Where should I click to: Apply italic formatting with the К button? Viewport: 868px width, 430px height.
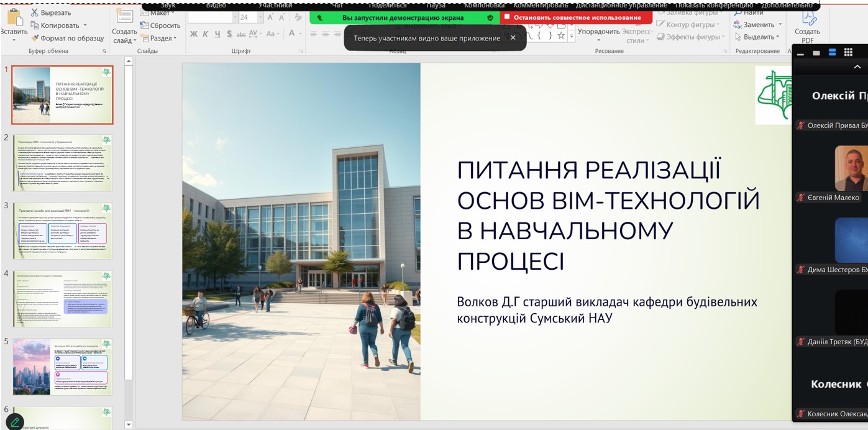(206, 34)
